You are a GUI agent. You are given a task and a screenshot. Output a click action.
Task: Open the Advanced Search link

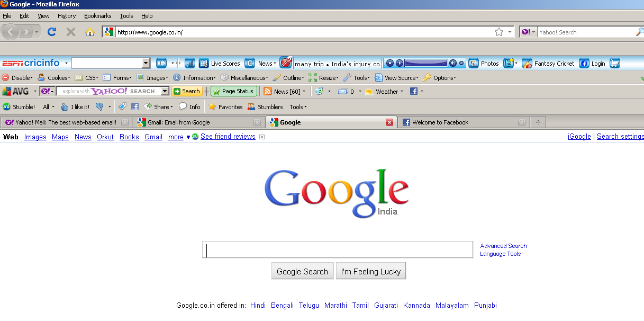pos(503,246)
